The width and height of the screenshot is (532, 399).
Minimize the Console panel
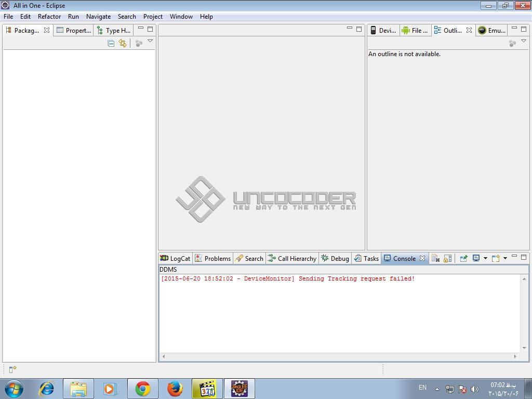point(514,256)
